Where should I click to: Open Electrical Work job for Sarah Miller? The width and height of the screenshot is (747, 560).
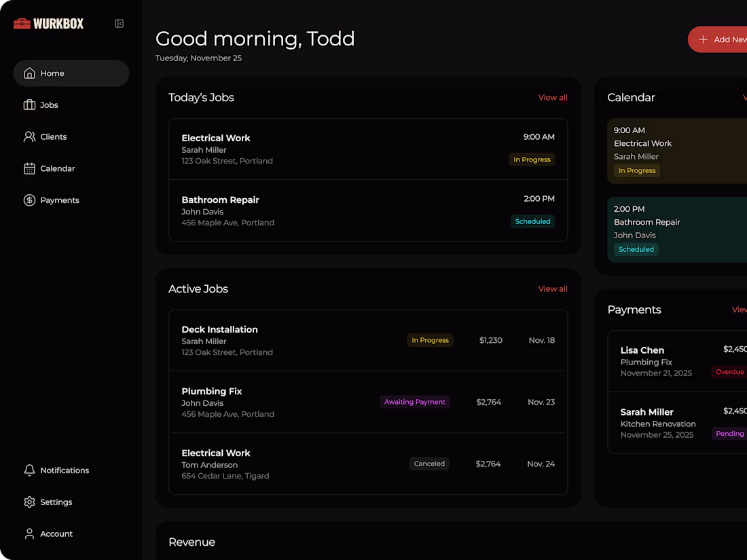pyautogui.click(x=368, y=149)
